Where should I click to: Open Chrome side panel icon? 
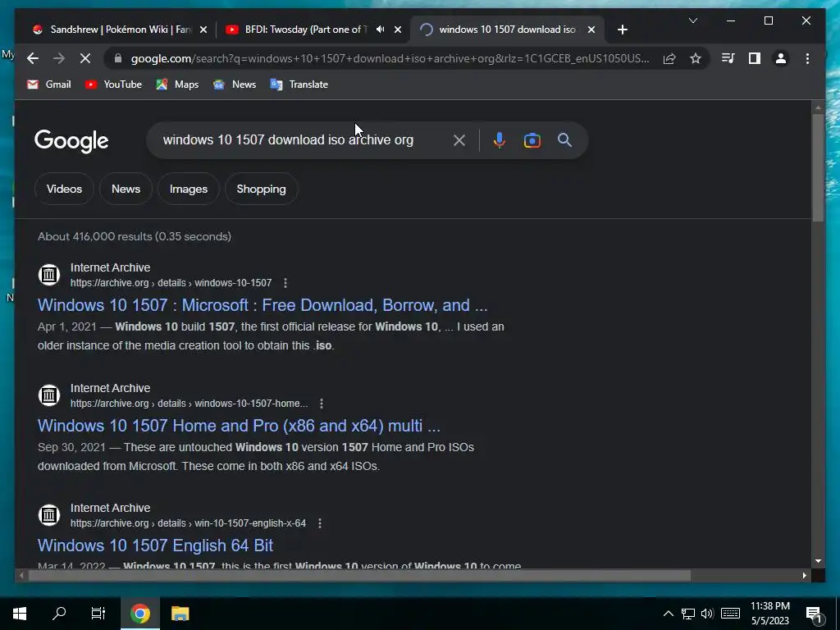click(x=755, y=58)
